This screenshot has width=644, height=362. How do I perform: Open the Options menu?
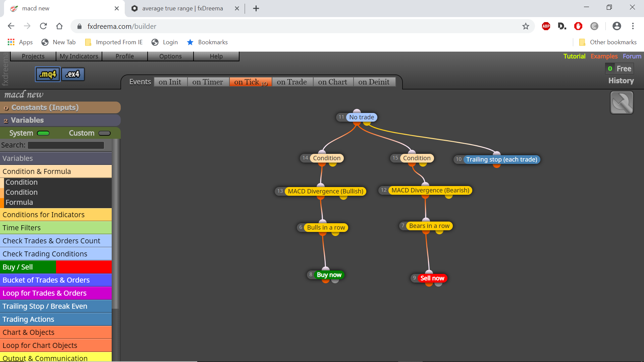(x=170, y=56)
